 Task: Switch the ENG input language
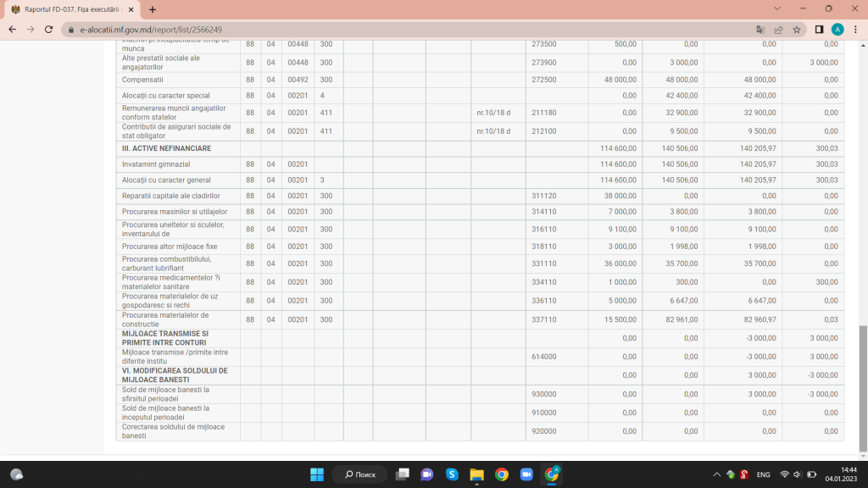tap(764, 474)
